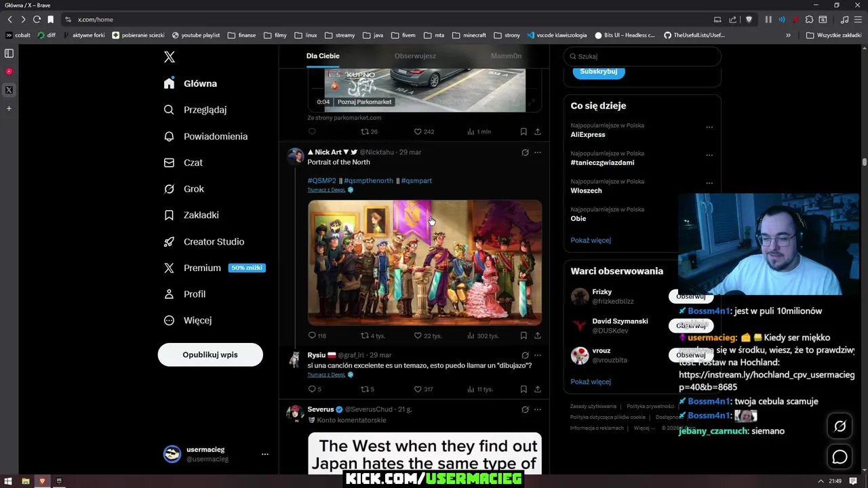868x488 pixels.
Task: Click Opublikuj wpis button
Action: click(210, 354)
